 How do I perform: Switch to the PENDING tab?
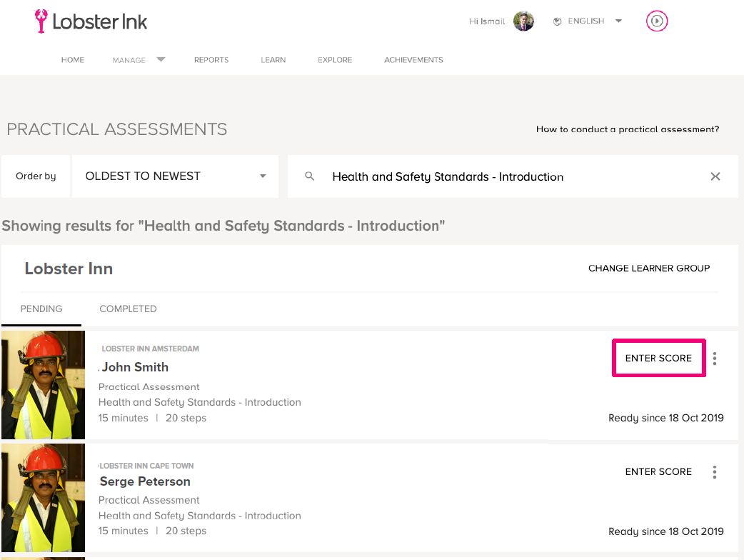tap(41, 309)
